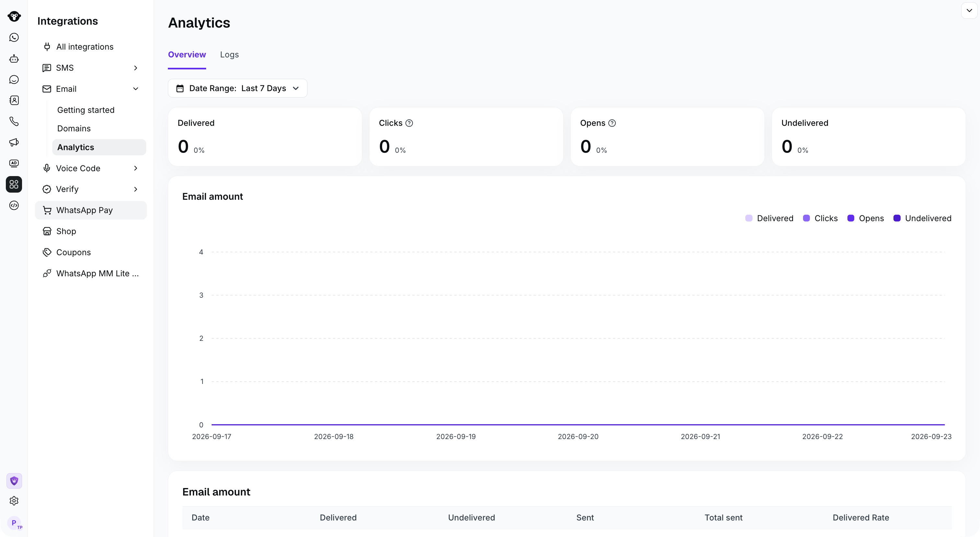Open the WhatsApp Pay sidebar item
The image size is (980, 537).
tap(91, 210)
